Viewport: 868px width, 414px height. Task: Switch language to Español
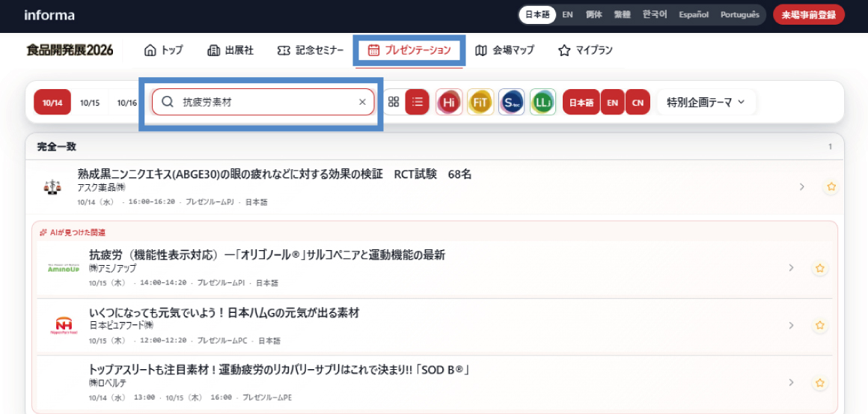pos(694,15)
